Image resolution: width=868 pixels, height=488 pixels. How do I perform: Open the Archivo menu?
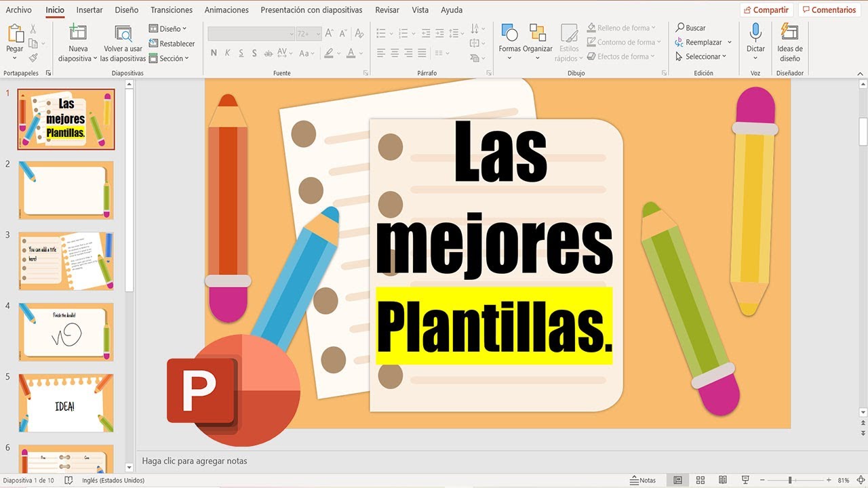point(19,10)
